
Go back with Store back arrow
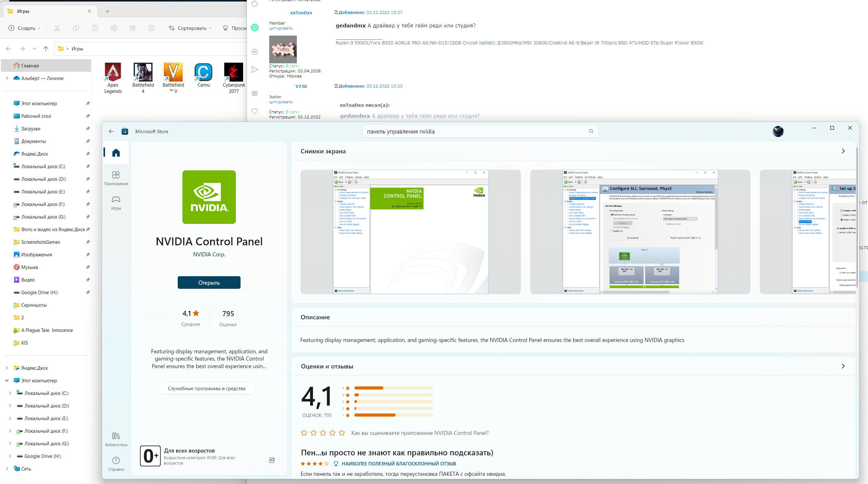[x=111, y=131]
